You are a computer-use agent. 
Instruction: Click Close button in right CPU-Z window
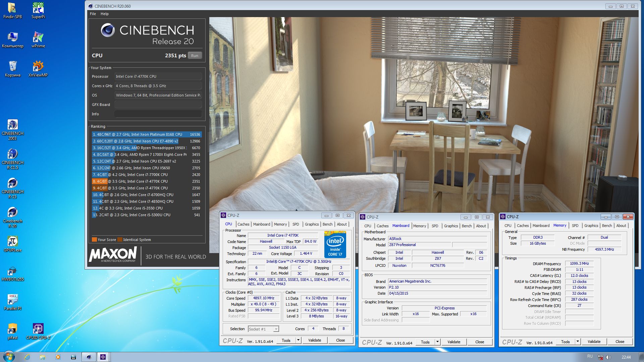pyautogui.click(x=620, y=342)
